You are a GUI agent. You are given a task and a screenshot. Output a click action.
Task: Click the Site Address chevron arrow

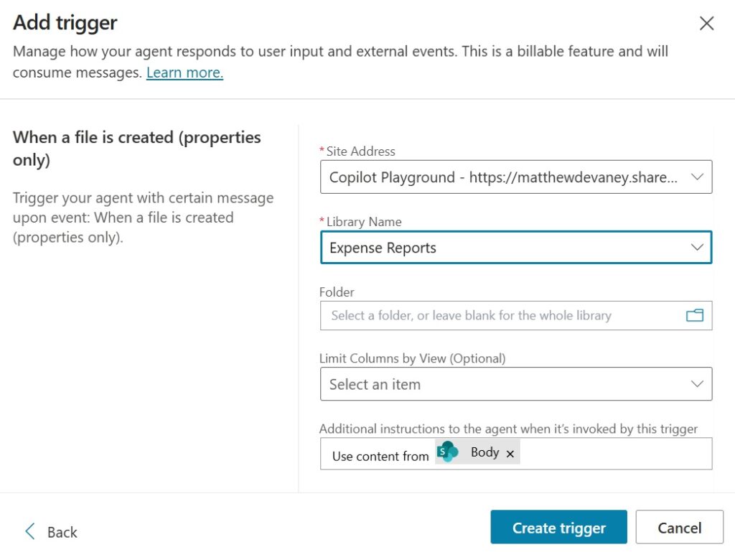(x=697, y=177)
